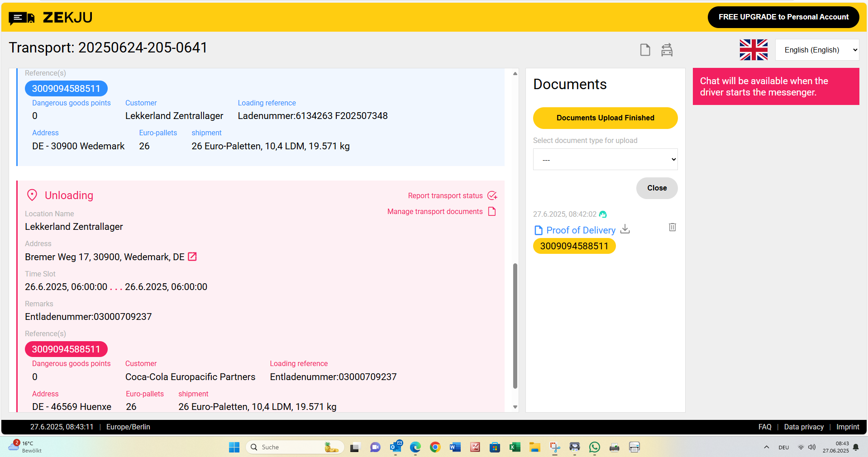Open Microsoft Store from the taskbar
868x457 pixels.
[495, 447]
